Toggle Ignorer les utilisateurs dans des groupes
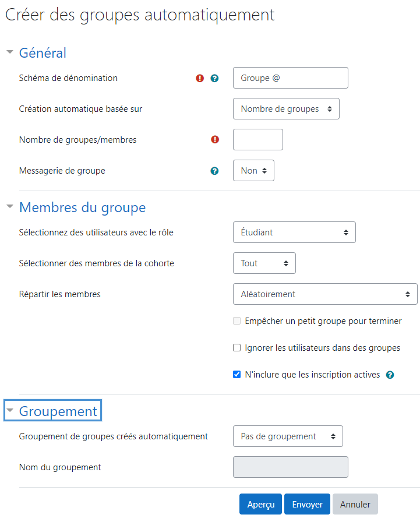The image size is (420, 518). pos(237,347)
